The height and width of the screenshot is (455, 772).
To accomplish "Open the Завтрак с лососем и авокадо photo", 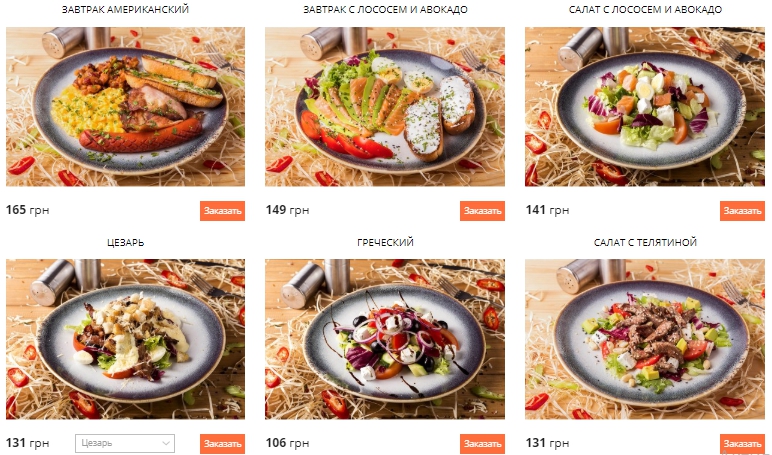I will (x=385, y=106).
